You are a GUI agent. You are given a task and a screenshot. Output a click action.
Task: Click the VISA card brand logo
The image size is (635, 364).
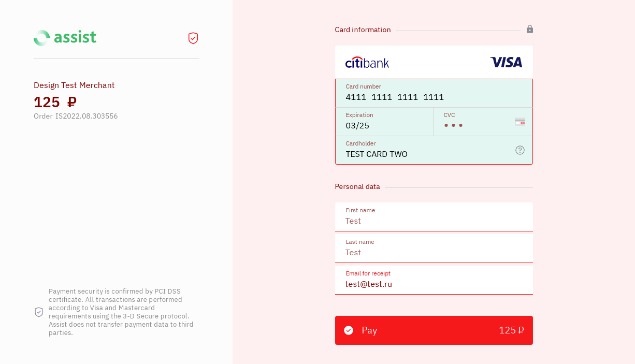click(506, 63)
